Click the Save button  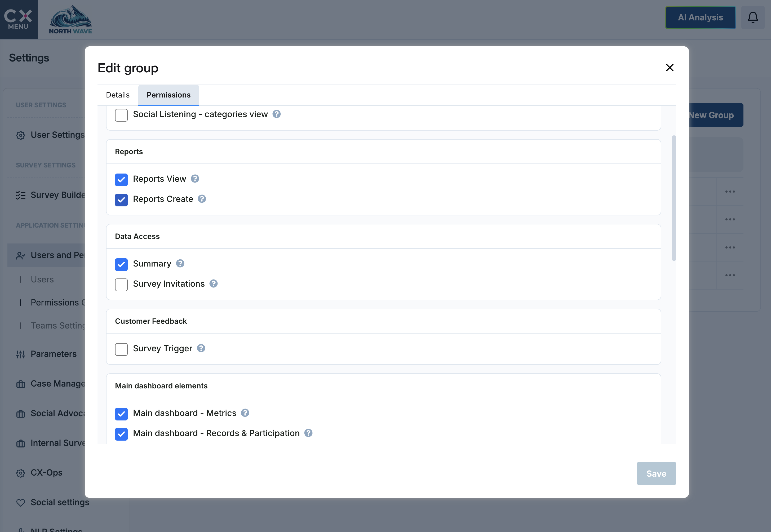656,473
